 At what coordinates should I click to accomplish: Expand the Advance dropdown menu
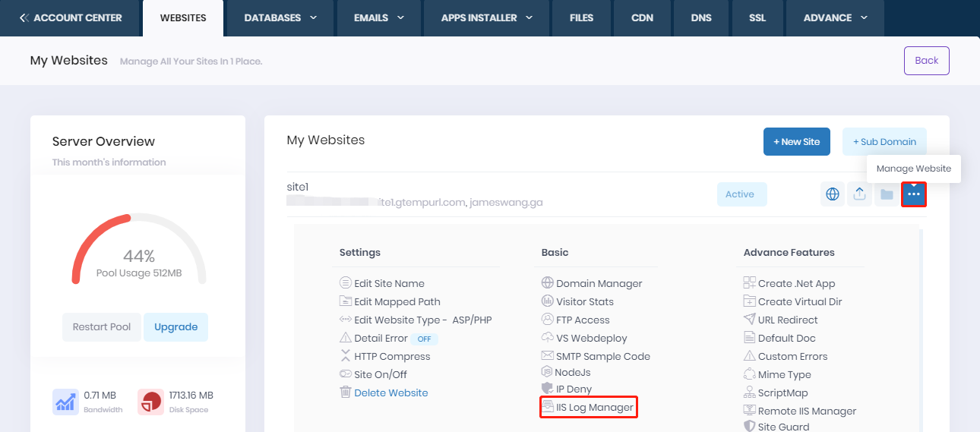click(x=835, y=17)
